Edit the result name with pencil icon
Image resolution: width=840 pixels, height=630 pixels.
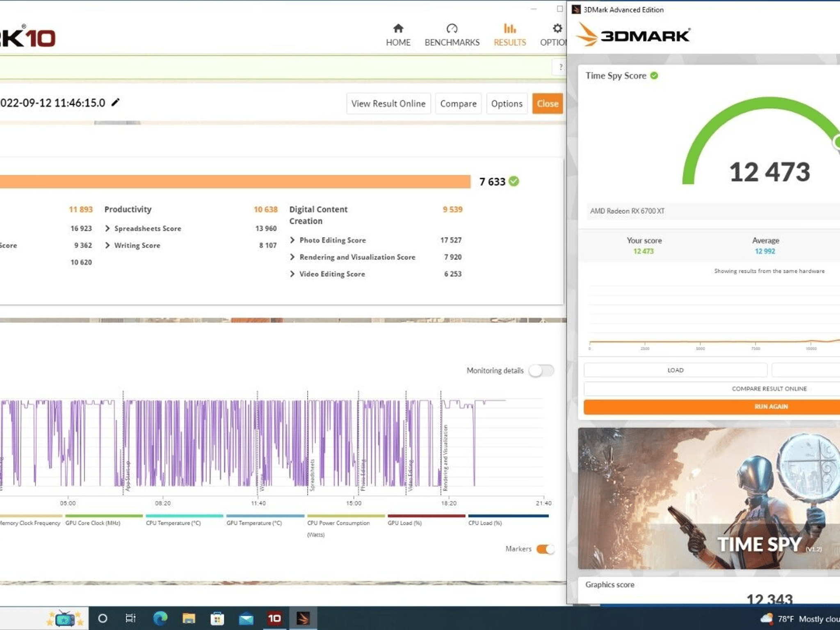click(x=116, y=102)
